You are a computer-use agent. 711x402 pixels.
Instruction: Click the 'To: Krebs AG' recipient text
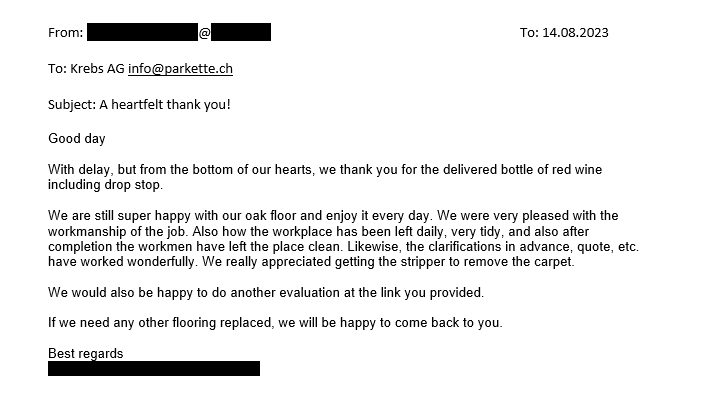click(x=86, y=68)
